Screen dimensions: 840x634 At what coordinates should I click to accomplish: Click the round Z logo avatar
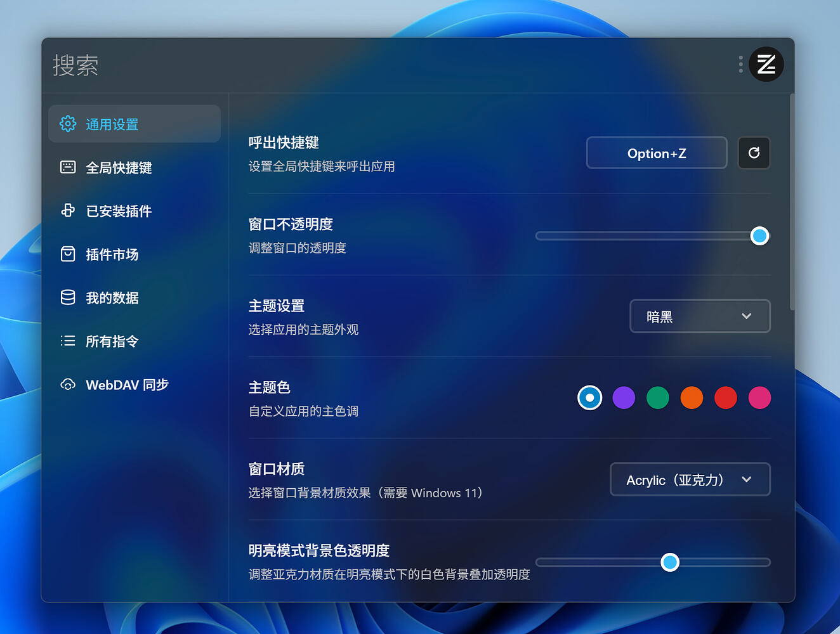(766, 64)
